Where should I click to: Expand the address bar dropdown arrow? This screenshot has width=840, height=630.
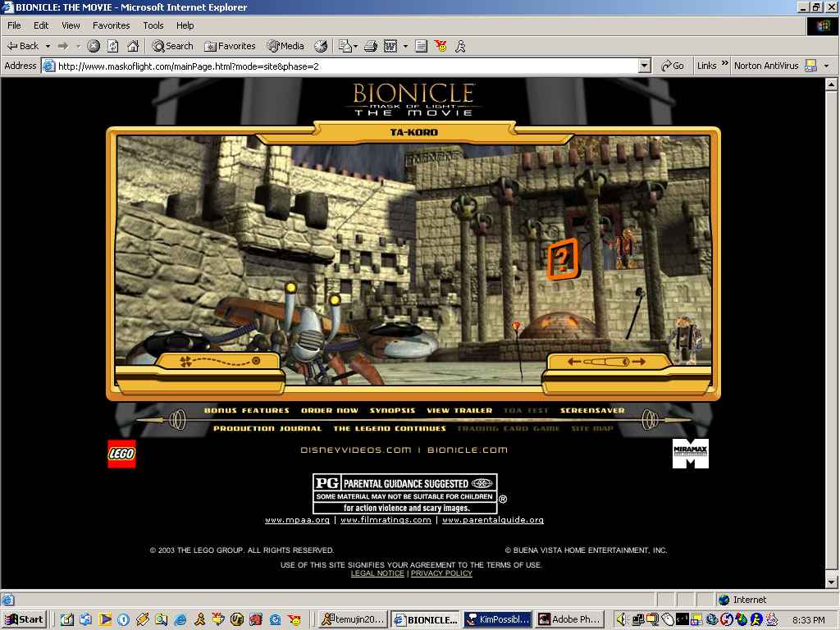pyautogui.click(x=645, y=66)
